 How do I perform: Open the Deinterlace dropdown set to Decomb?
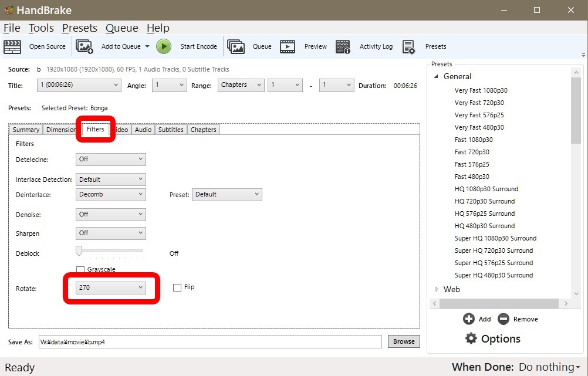[x=110, y=194]
